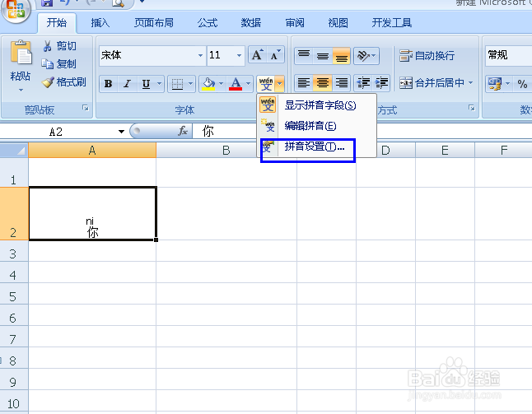Viewport: 532px width, 414px height.
Task: Click the Office button logo
Action: click(x=16, y=9)
